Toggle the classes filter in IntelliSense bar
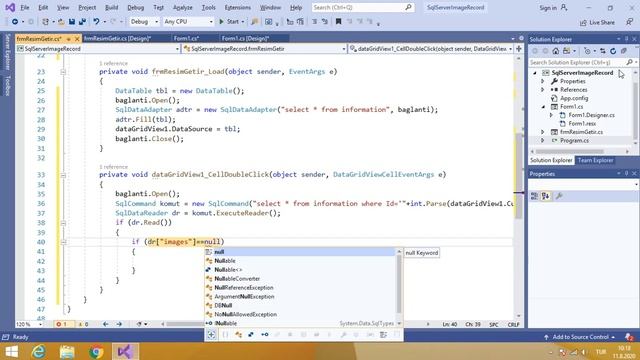 [238, 335]
